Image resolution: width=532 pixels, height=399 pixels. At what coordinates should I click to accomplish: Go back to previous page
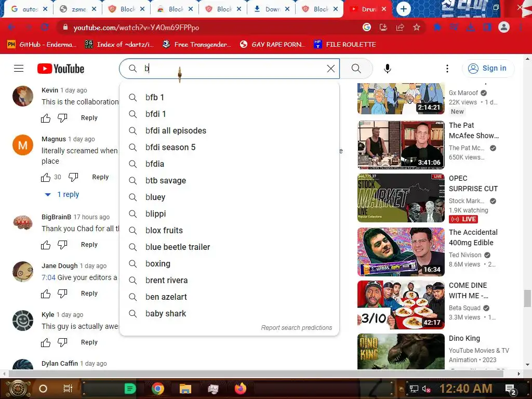coord(11,27)
